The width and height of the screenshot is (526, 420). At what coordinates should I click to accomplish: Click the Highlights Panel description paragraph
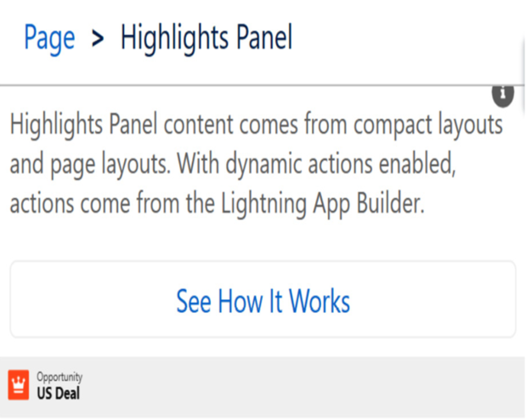click(x=257, y=163)
